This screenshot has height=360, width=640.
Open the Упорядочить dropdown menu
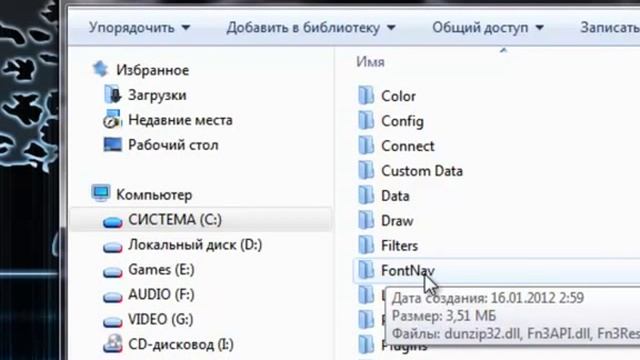(140, 28)
